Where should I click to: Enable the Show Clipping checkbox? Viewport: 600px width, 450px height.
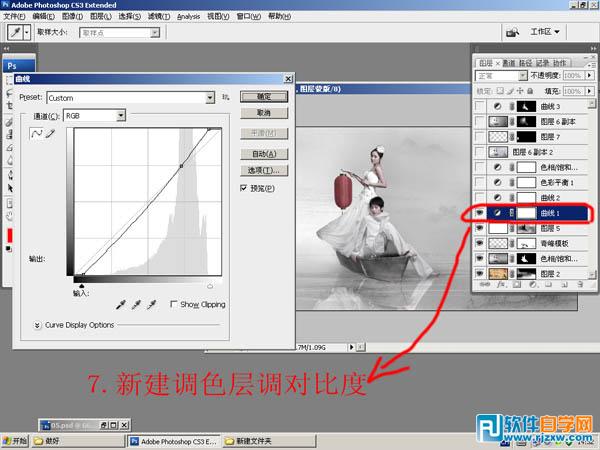coord(173,304)
